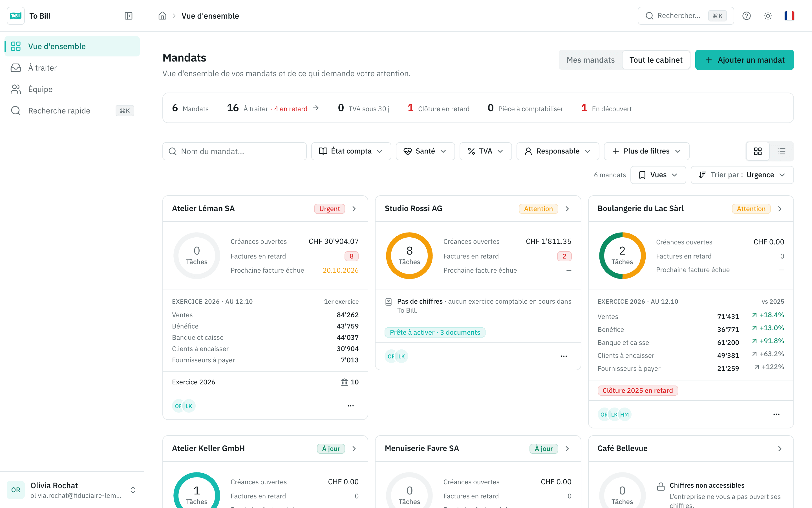Expand the État compta filter
812x508 pixels.
tap(351, 151)
